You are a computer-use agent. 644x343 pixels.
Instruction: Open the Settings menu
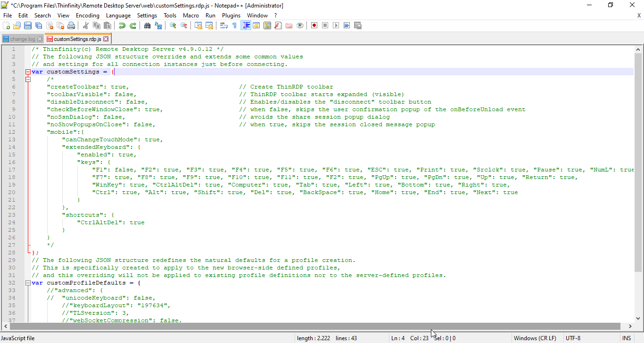coord(147,15)
